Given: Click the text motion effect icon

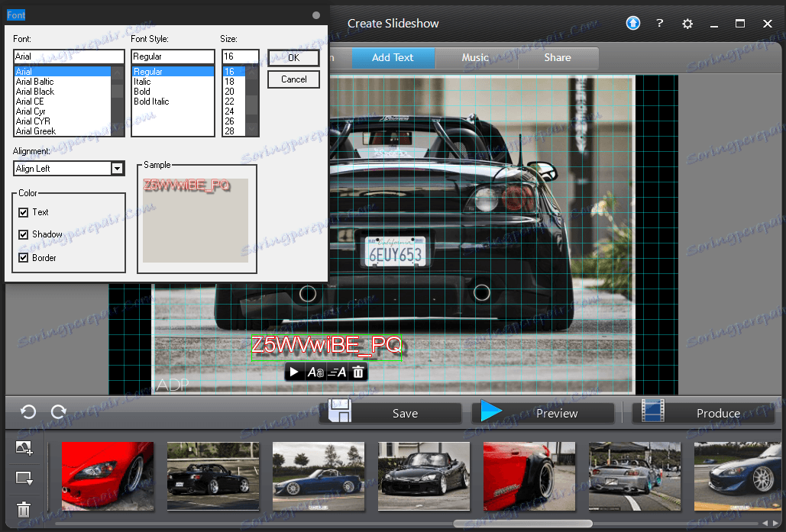Looking at the screenshot, I should click(337, 372).
